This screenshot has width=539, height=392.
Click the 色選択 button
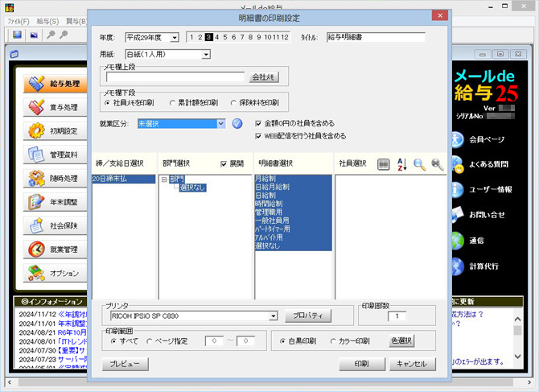point(401,340)
